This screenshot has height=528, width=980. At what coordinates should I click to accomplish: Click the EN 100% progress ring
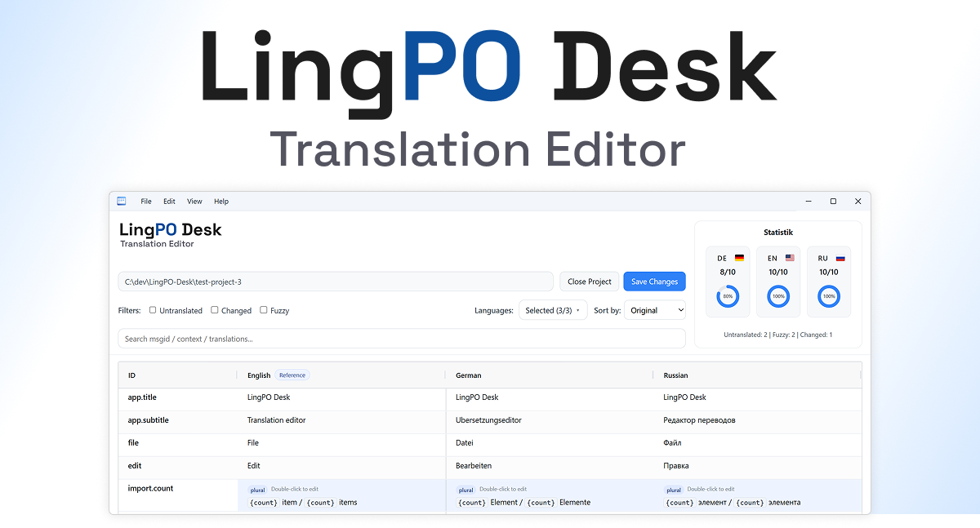778,296
